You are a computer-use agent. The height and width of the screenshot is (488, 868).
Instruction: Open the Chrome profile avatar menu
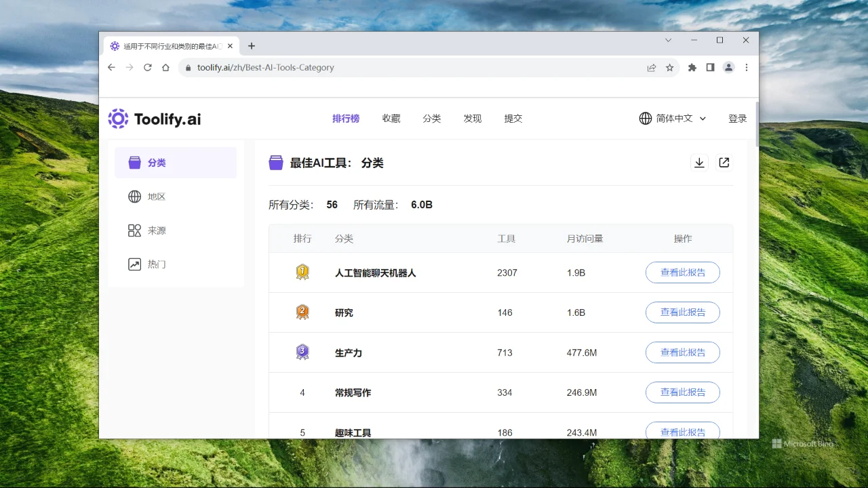point(728,67)
